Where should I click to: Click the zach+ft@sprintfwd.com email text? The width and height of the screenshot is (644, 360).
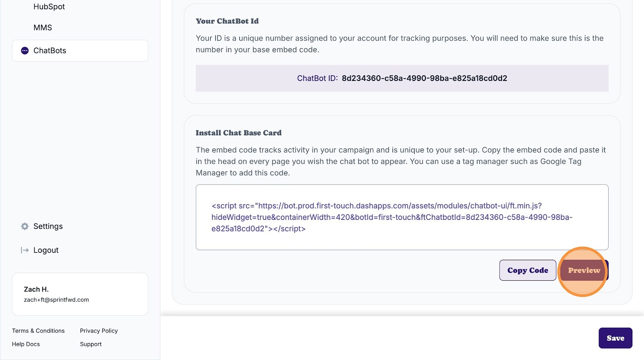click(56, 300)
